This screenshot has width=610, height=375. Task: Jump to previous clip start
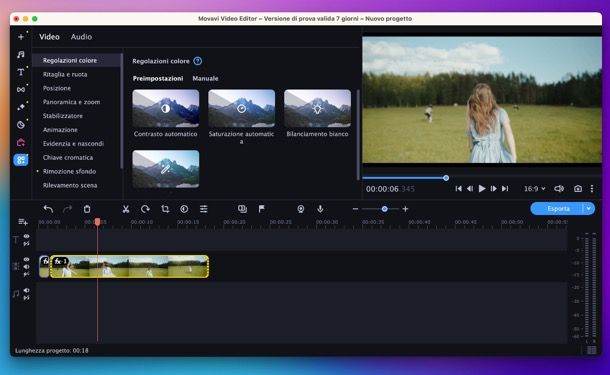pos(459,189)
